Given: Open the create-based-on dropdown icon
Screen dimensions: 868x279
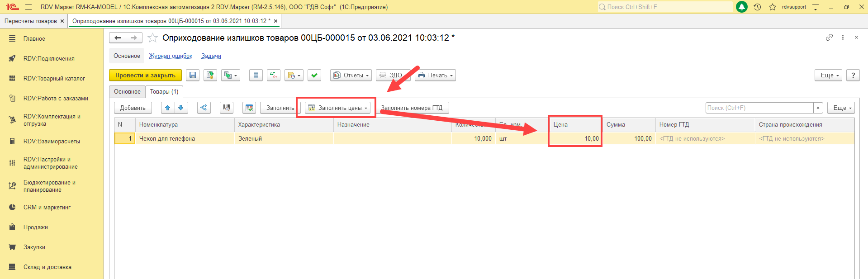Looking at the screenshot, I should click(x=231, y=75).
